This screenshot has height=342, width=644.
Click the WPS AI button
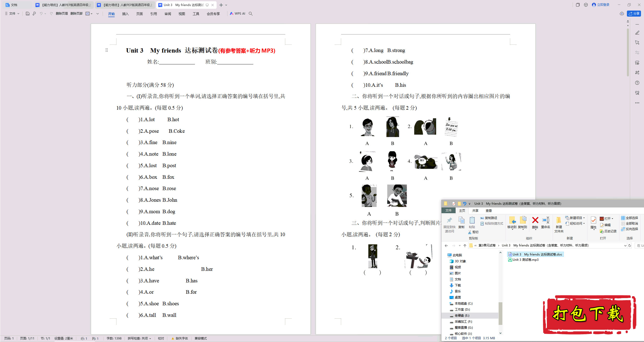coord(237,14)
